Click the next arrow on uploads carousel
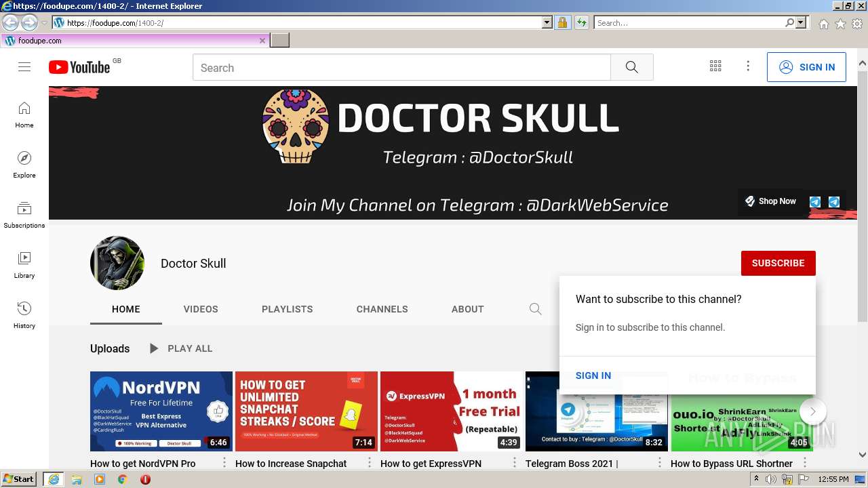This screenshot has width=868, height=488. pos(812,411)
